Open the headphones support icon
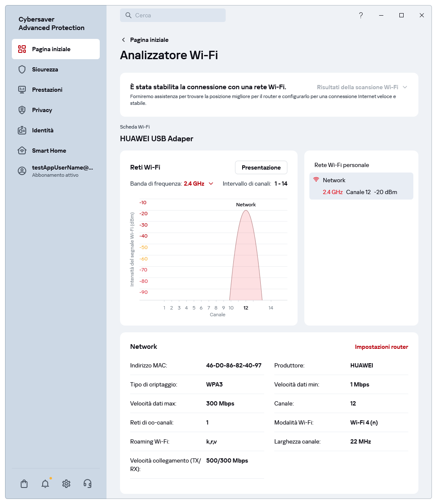437x504 pixels. [x=87, y=483]
